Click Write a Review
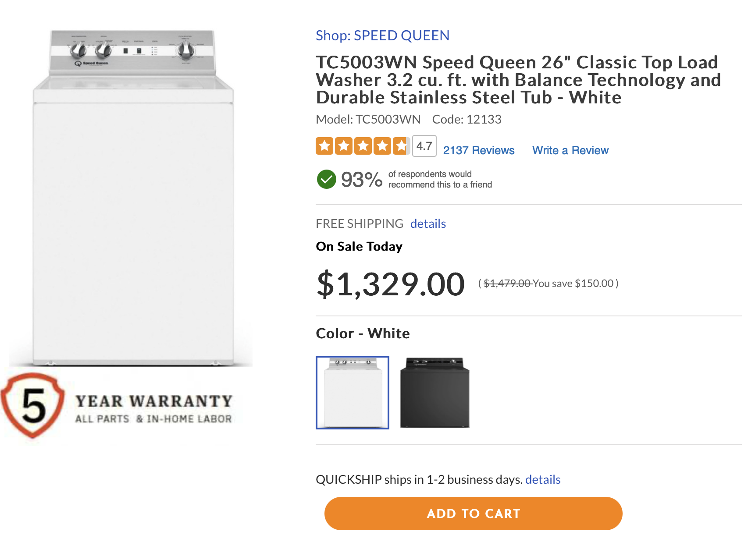 pos(570,150)
